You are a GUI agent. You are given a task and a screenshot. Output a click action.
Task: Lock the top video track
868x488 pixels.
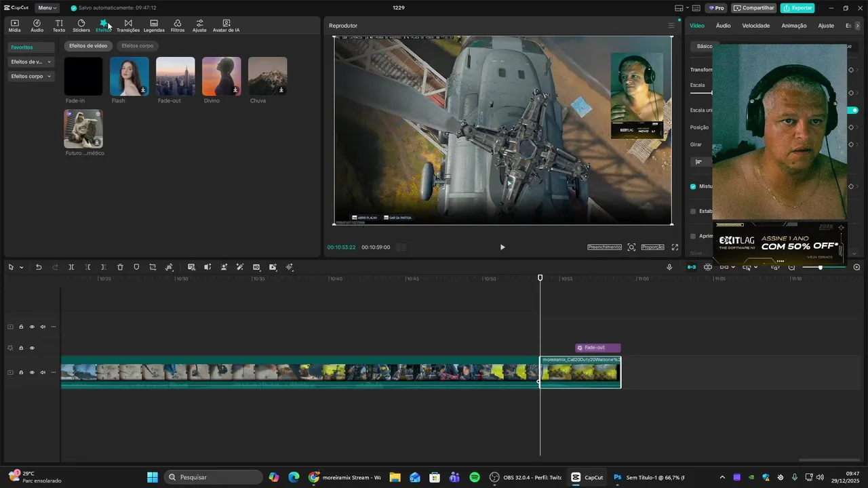point(21,327)
